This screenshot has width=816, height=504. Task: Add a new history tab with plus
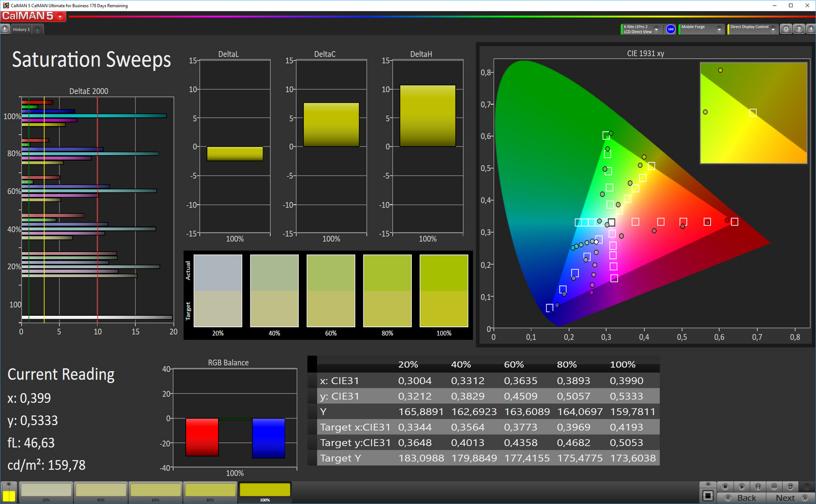37,29
